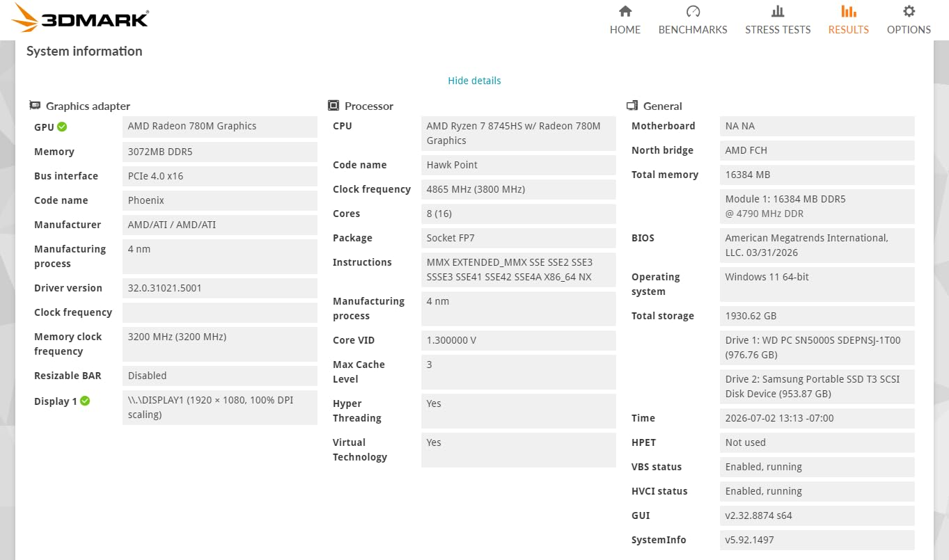Click the Total memory value 16384 MB
949x560 pixels.
pyautogui.click(x=817, y=175)
